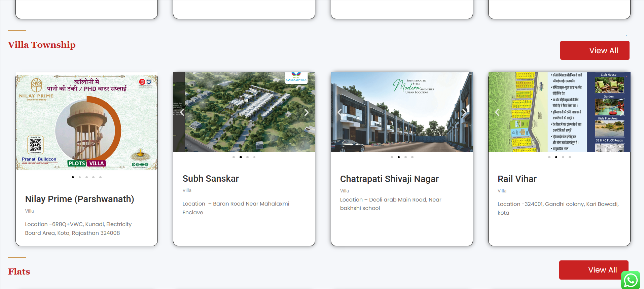
Task: Select third slide dot under Subh Sanskar image
Action: [247, 157]
